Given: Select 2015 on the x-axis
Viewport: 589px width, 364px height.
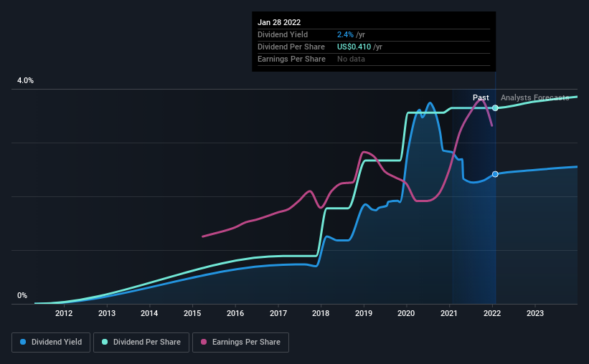Looking at the screenshot, I should tap(192, 313).
